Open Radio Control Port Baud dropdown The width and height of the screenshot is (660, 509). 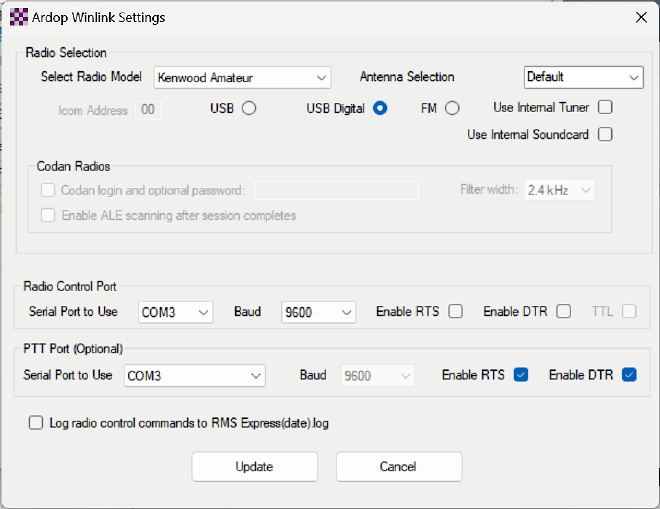319,312
